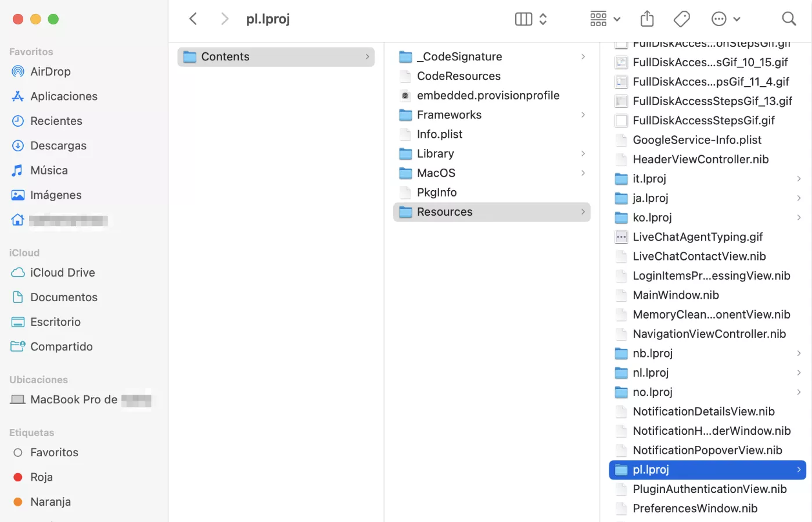The image size is (812, 522).
Task: Open Compartido from the sidebar
Action: (62, 346)
